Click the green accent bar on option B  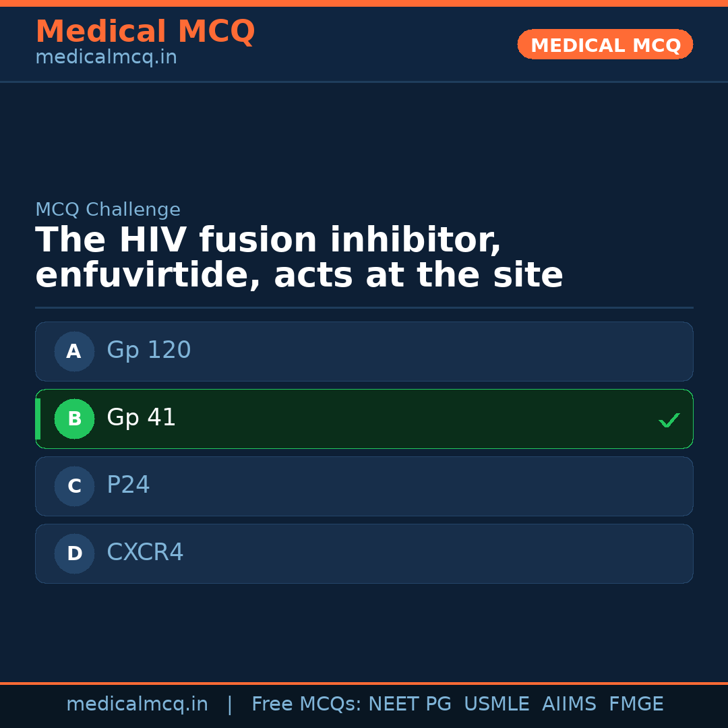point(38,419)
